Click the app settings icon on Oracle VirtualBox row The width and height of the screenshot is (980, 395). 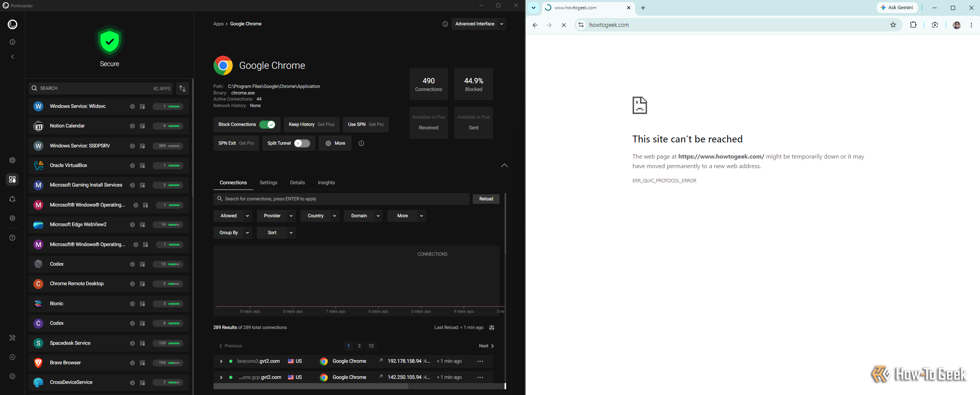[x=142, y=165]
